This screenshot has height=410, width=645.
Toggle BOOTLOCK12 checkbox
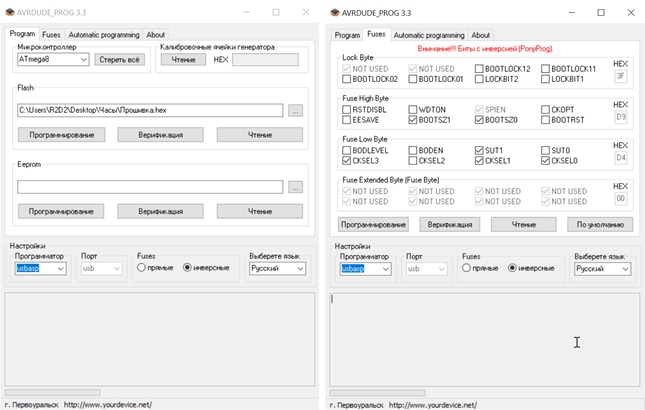click(479, 69)
